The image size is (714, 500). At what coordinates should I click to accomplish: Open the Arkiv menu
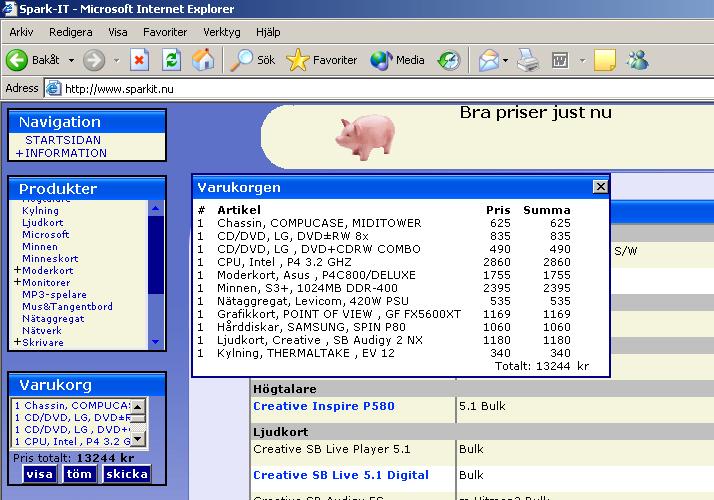tap(21, 32)
